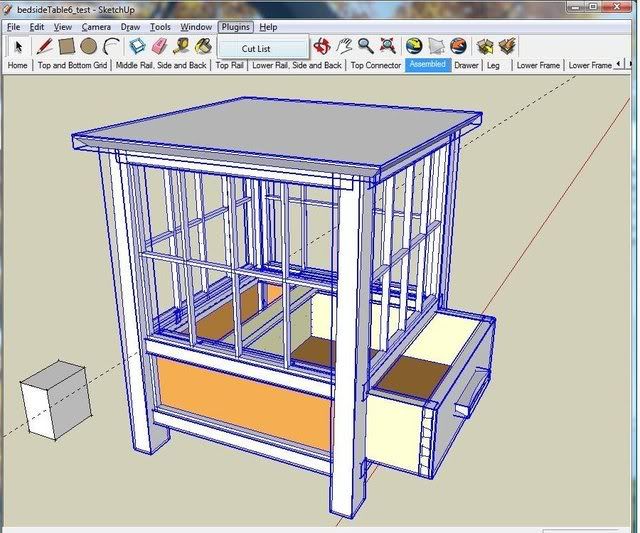Viewport: 640px width, 533px height.
Task: Select the pink Eraser tool
Action: tap(160, 46)
